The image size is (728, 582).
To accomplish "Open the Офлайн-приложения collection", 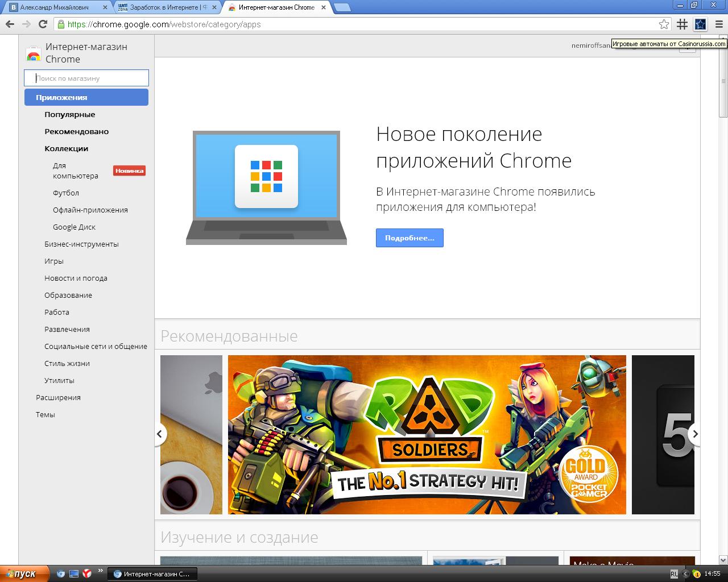I will pos(90,210).
